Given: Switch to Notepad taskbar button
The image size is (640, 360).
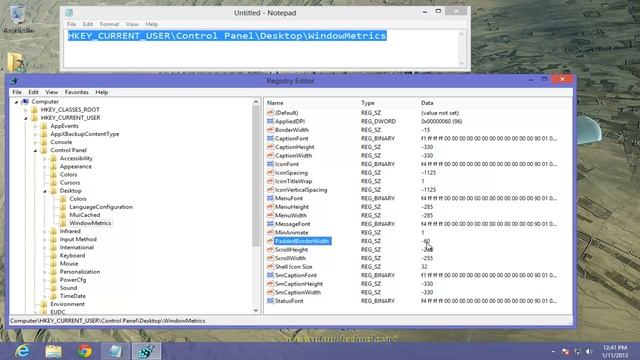Looking at the screenshot, I should point(116,351).
